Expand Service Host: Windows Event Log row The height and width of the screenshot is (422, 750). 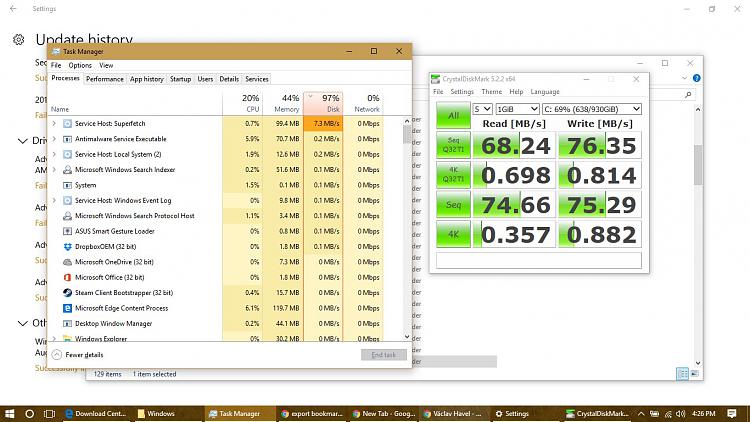[54, 200]
